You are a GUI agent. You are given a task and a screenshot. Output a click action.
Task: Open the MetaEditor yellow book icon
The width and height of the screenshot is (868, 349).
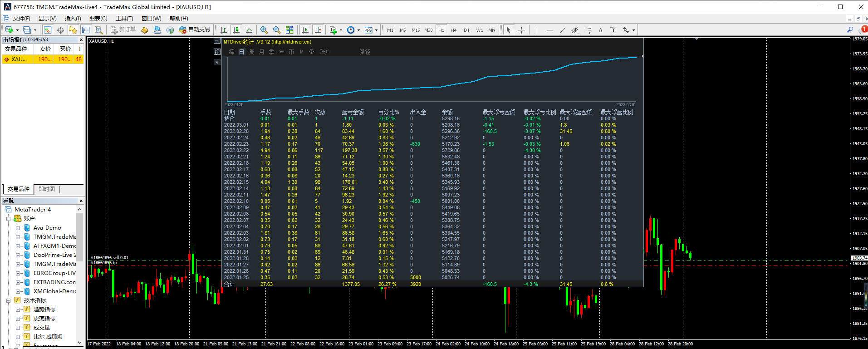point(145,30)
